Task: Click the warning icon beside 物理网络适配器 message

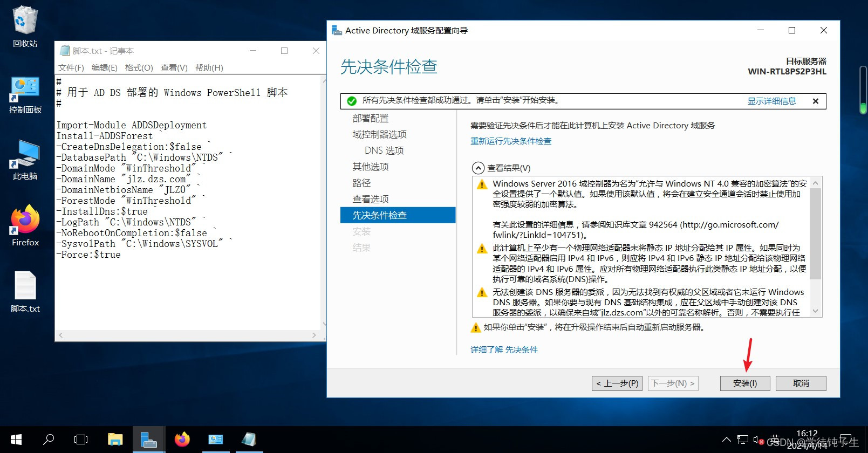Action: coord(482,249)
